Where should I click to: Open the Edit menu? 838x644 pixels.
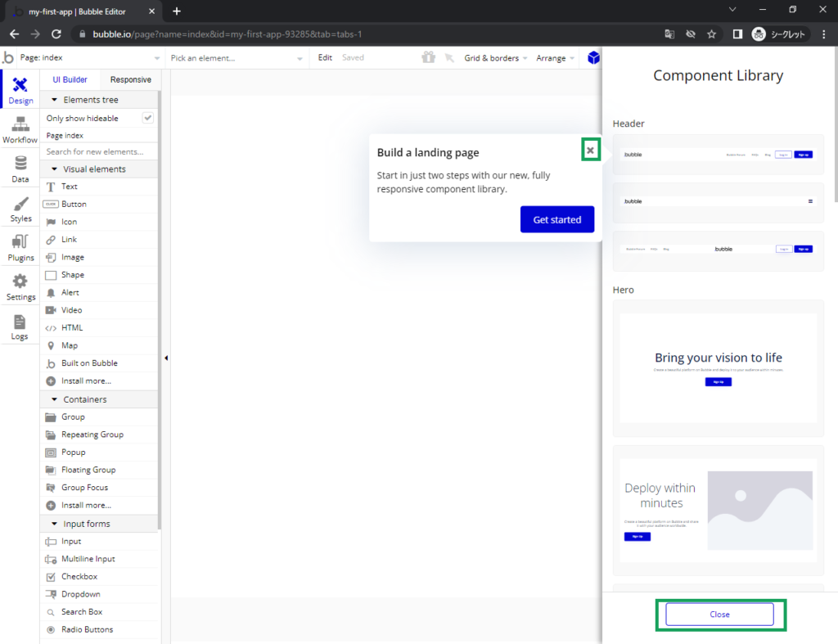pyautogui.click(x=325, y=58)
